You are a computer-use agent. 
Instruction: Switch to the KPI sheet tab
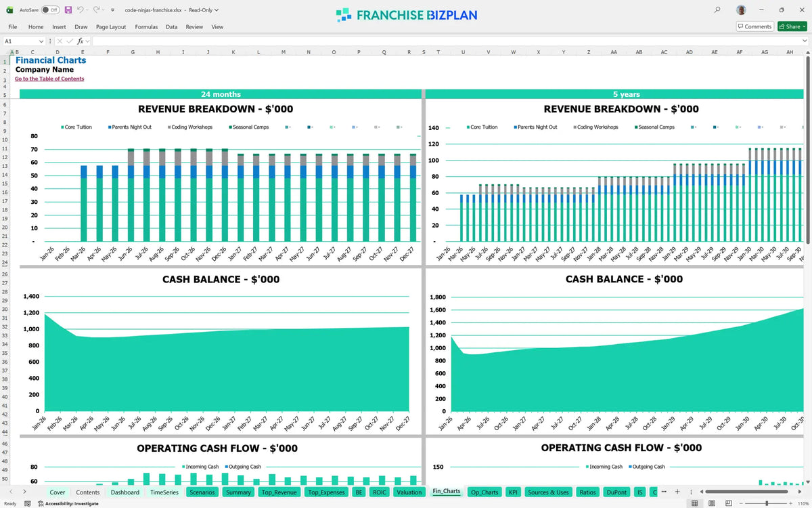tap(513, 492)
